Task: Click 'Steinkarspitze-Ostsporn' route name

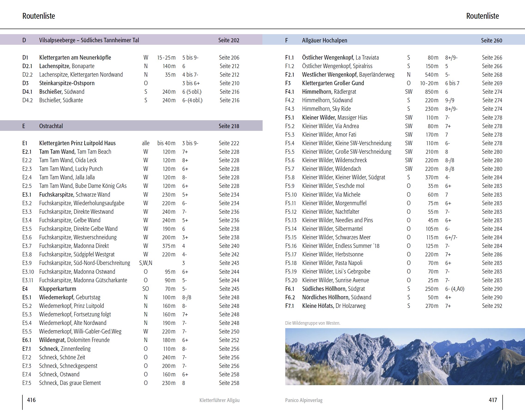Action: [x=67, y=83]
